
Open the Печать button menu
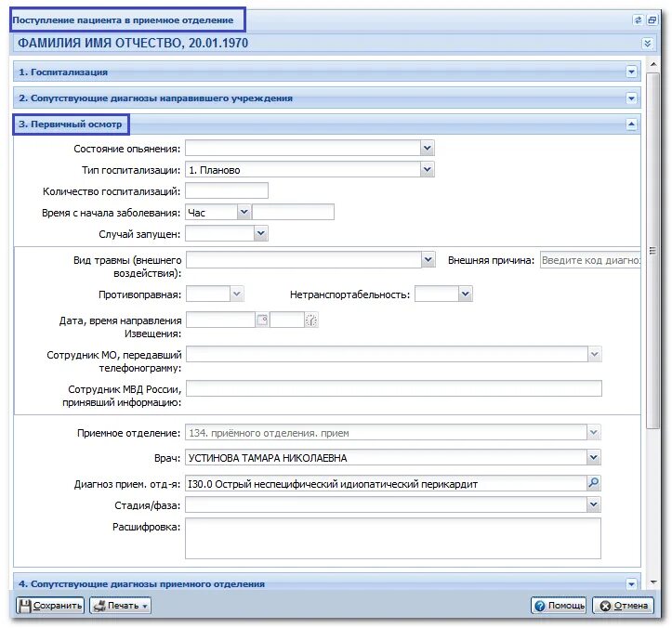coord(120,606)
